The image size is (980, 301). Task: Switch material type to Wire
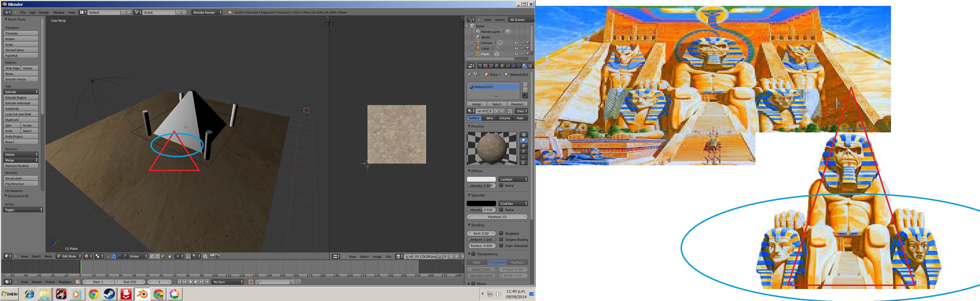(x=489, y=118)
